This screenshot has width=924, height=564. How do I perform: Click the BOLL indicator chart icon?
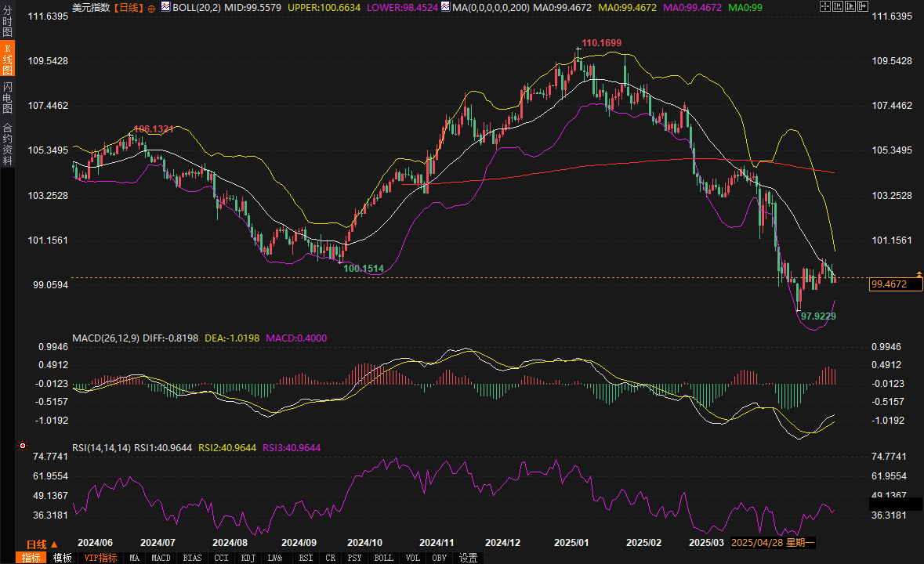(x=165, y=6)
